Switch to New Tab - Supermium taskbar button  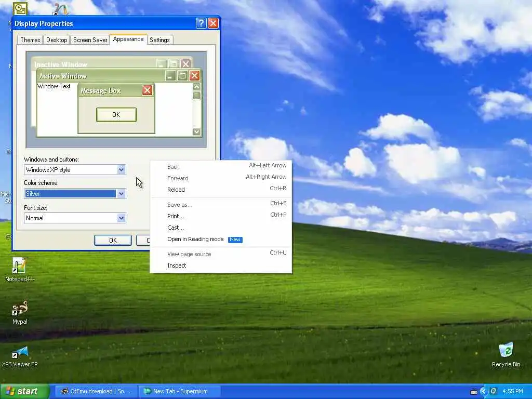(179, 391)
